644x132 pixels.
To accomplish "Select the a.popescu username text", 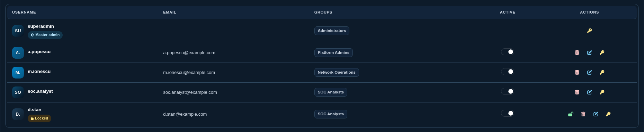I will coord(39,52).
